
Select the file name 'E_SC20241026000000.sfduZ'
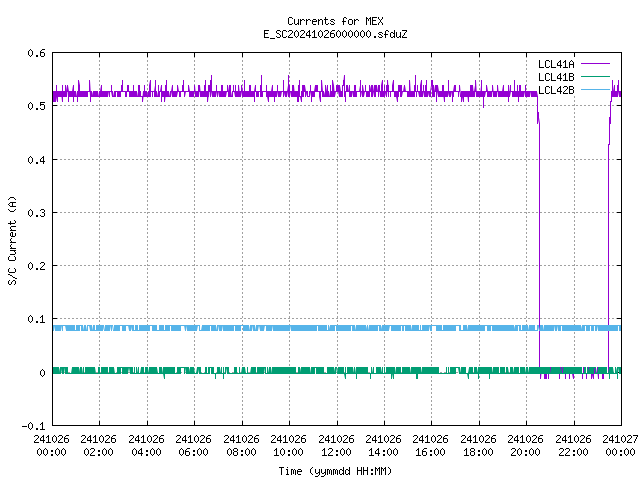(x=335, y=34)
